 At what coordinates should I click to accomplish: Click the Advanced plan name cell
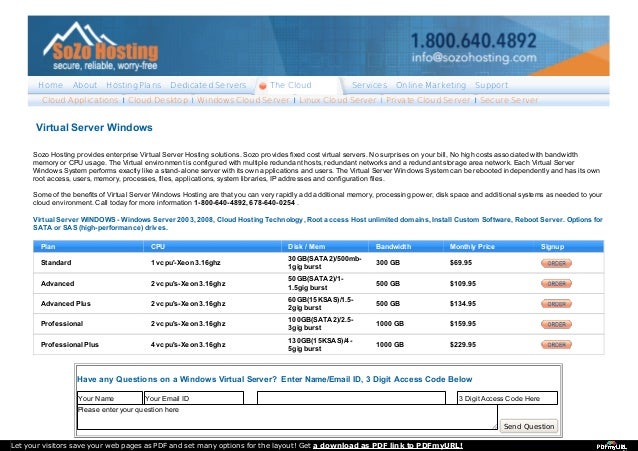(57, 283)
